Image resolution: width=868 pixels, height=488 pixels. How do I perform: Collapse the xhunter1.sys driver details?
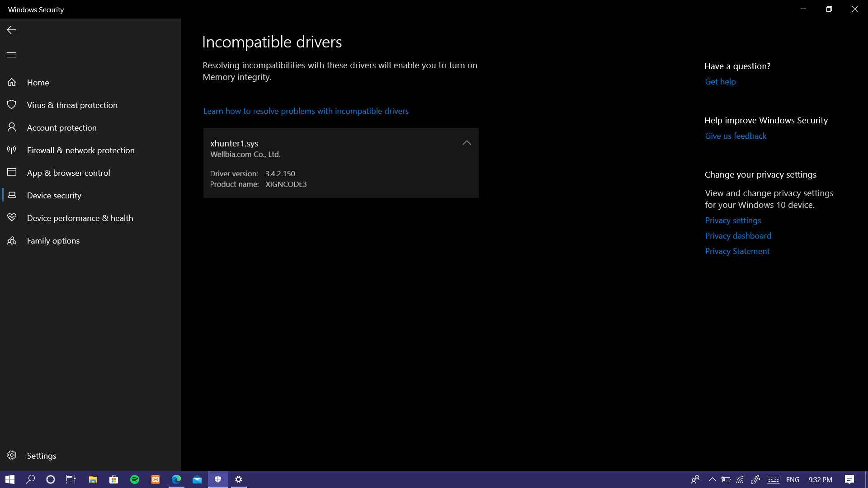[467, 143]
